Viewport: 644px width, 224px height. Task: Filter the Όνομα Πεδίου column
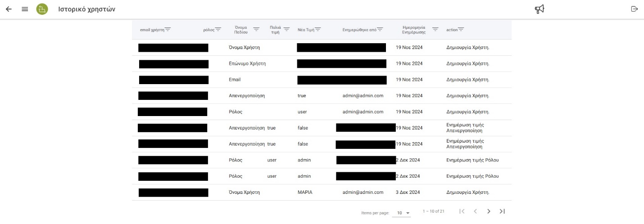(256, 30)
